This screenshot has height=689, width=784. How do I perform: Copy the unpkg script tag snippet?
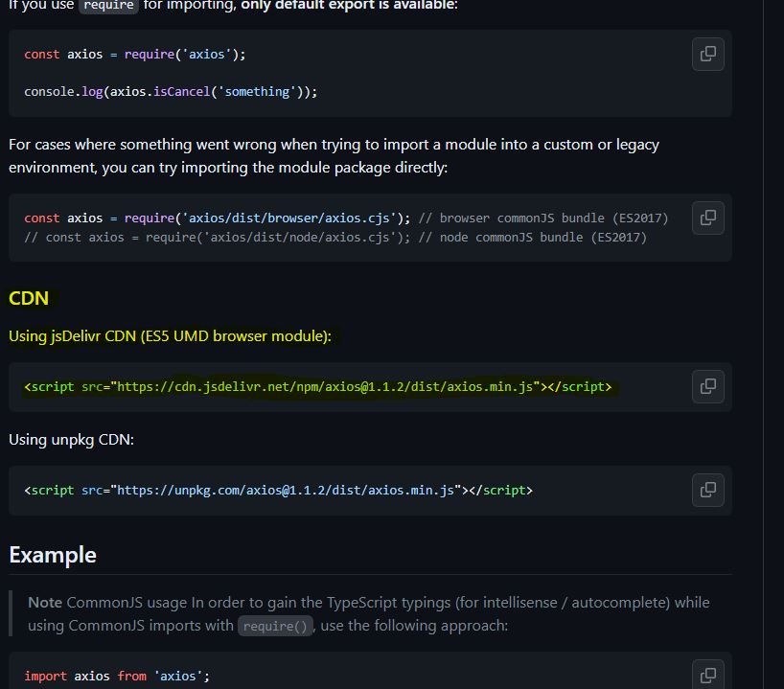tap(708, 490)
